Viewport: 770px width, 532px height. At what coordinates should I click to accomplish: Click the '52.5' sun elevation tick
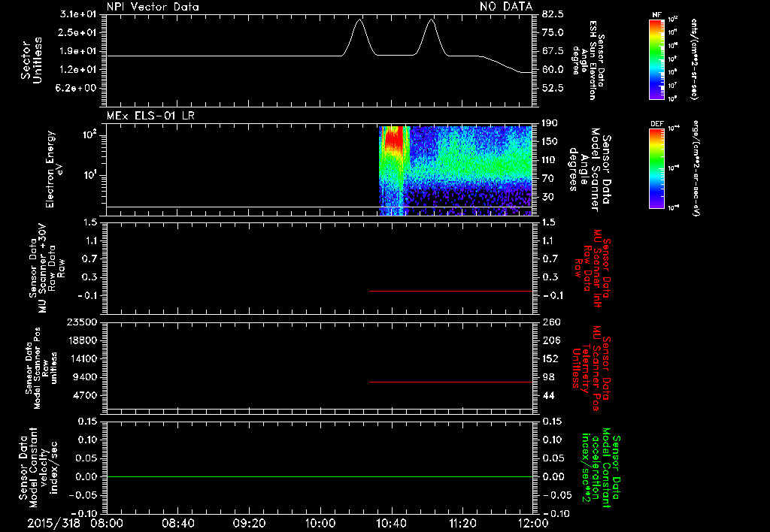553,89
